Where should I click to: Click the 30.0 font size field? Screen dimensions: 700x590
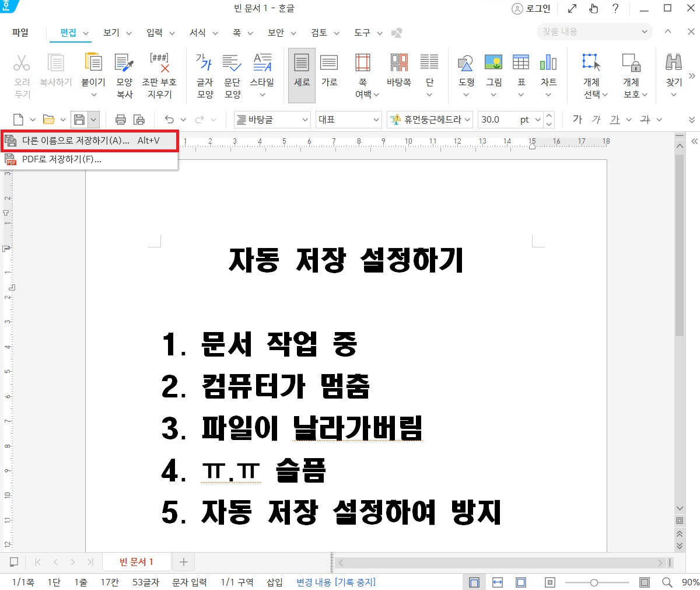click(x=498, y=120)
